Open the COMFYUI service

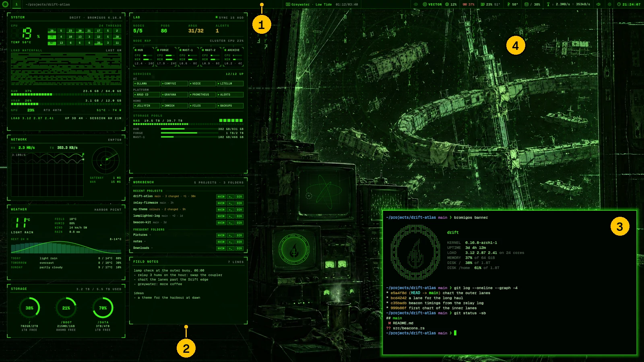[x=174, y=84]
